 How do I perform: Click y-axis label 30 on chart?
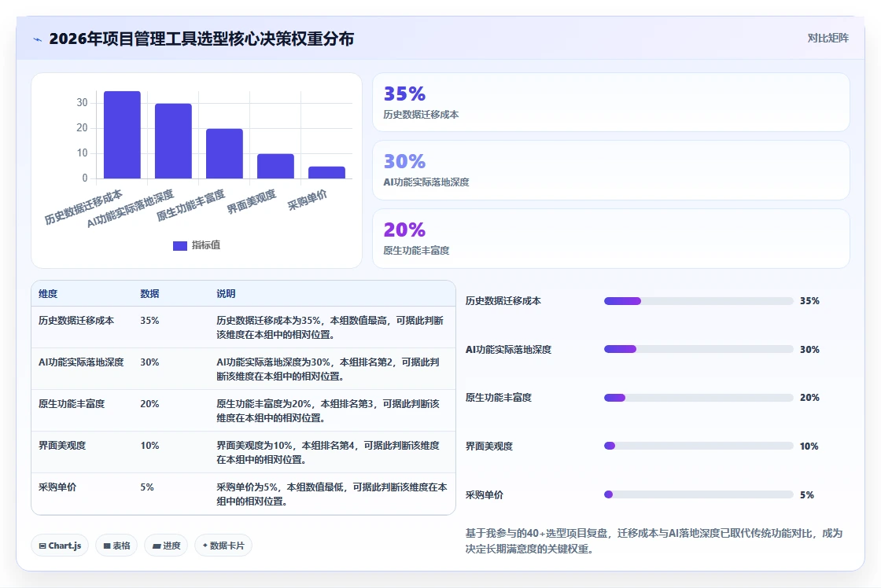(x=82, y=103)
